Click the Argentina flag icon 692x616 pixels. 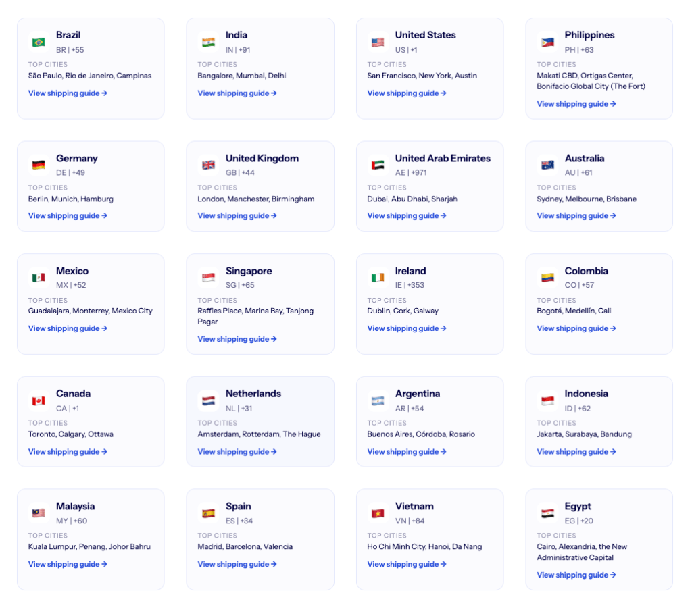point(378,401)
